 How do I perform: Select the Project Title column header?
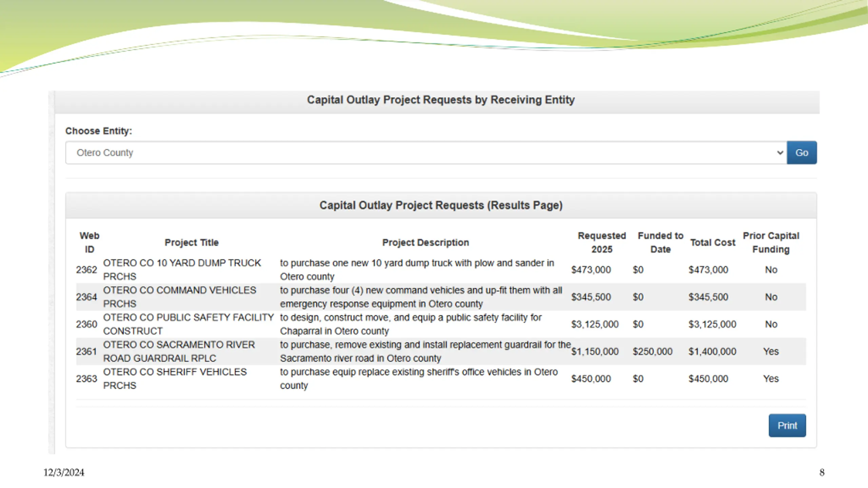pyautogui.click(x=192, y=243)
